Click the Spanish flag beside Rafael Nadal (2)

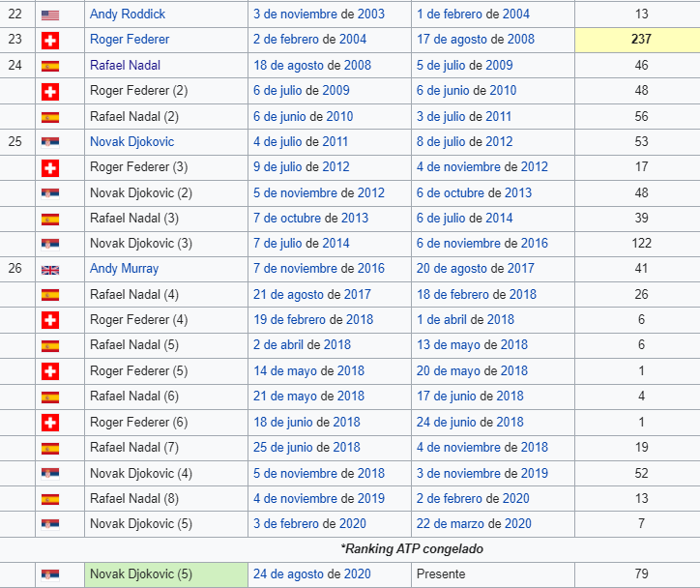[50, 117]
